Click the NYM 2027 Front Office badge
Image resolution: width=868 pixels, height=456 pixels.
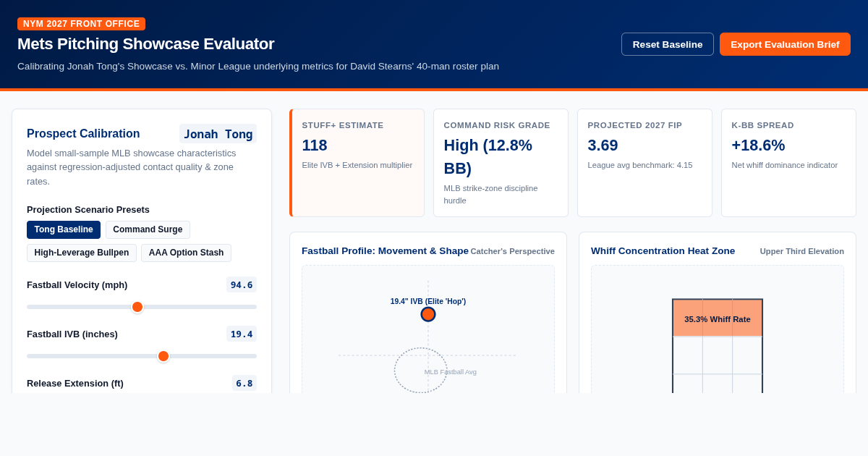click(81, 24)
